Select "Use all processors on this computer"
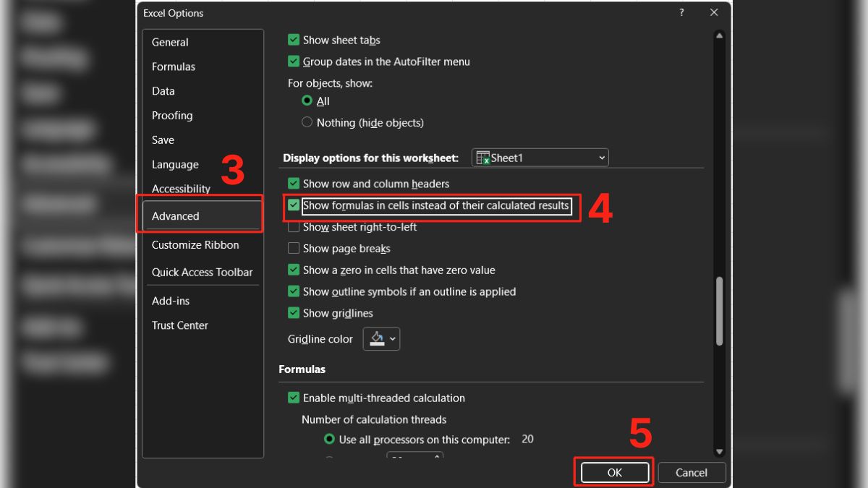The width and height of the screenshot is (868, 488). pyautogui.click(x=328, y=439)
